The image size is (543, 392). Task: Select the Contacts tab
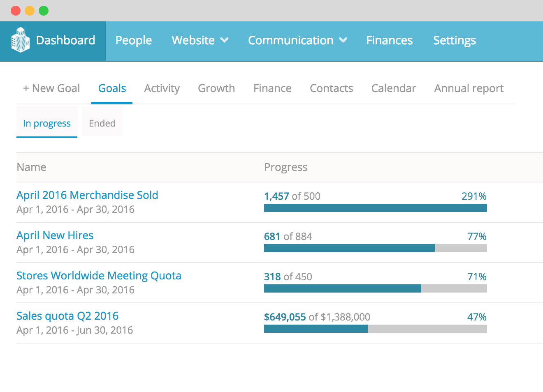(331, 88)
